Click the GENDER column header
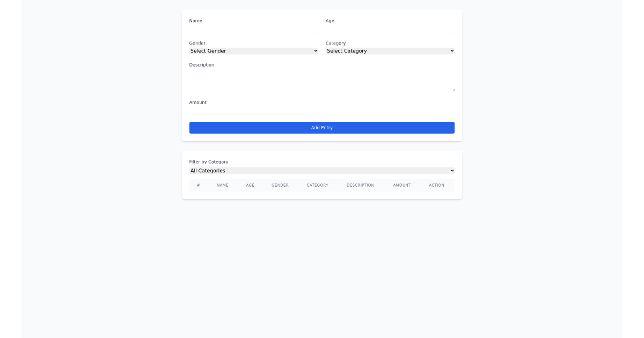 click(280, 185)
